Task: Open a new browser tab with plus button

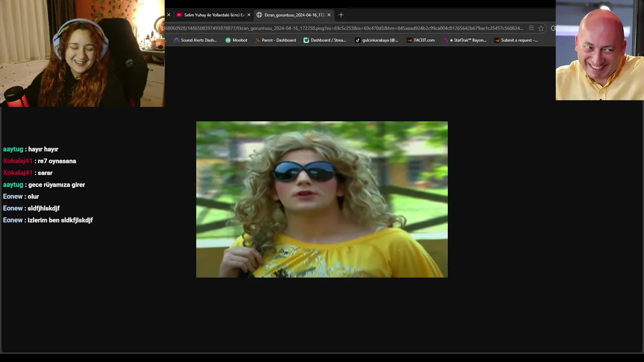Action: coord(341,15)
